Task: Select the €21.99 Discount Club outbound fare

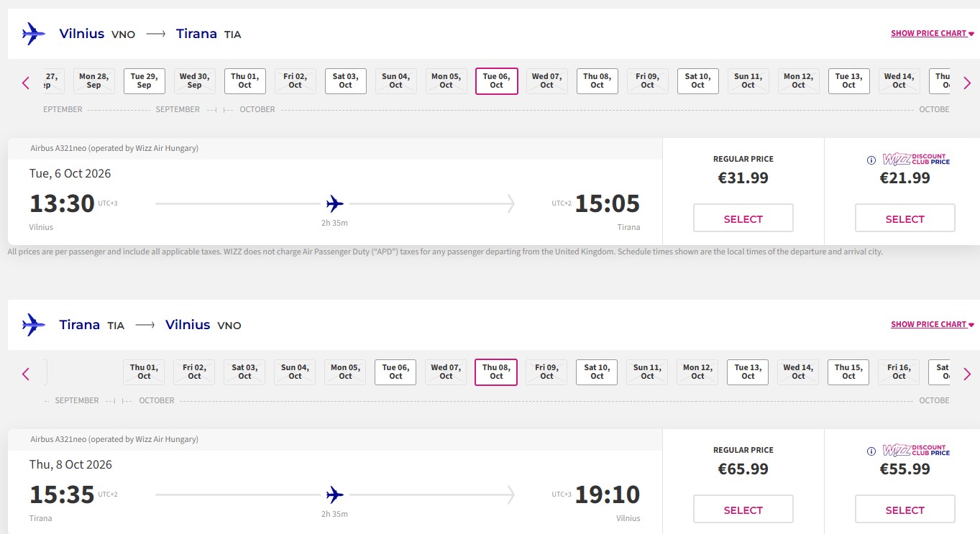Action: 905,218
